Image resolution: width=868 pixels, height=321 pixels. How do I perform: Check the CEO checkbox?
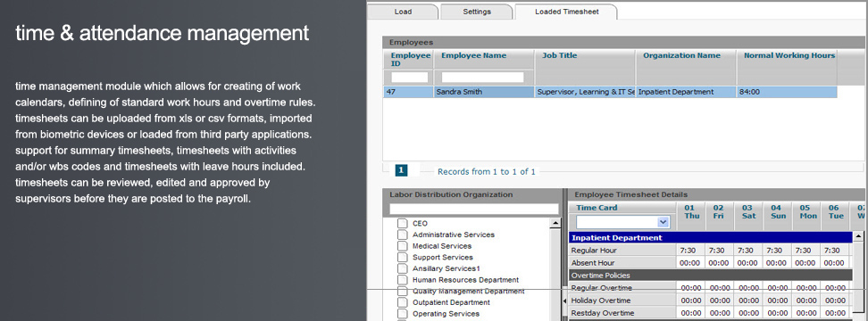(x=403, y=224)
